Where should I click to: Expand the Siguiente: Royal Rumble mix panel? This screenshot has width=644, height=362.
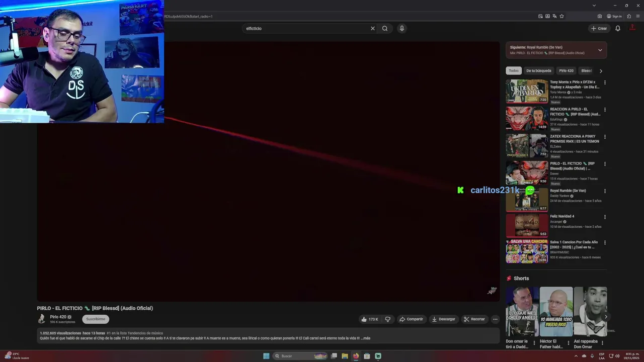pos(600,50)
